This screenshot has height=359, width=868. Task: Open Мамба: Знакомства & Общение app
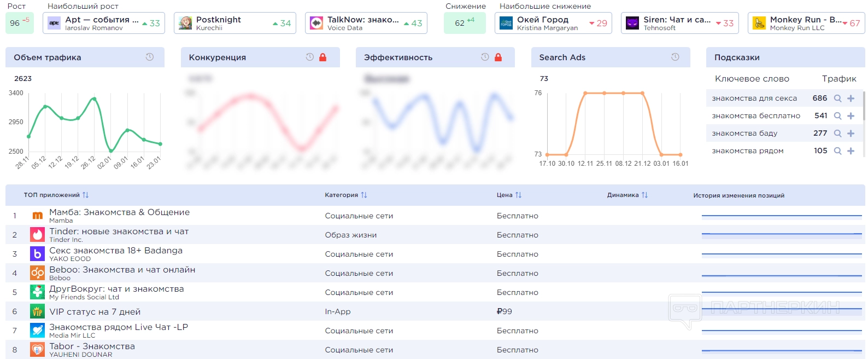coord(119,212)
